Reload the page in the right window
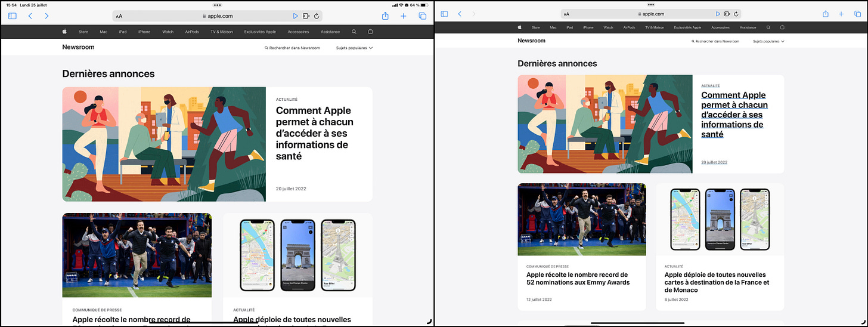The image size is (868, 327). tap(737, 14)
